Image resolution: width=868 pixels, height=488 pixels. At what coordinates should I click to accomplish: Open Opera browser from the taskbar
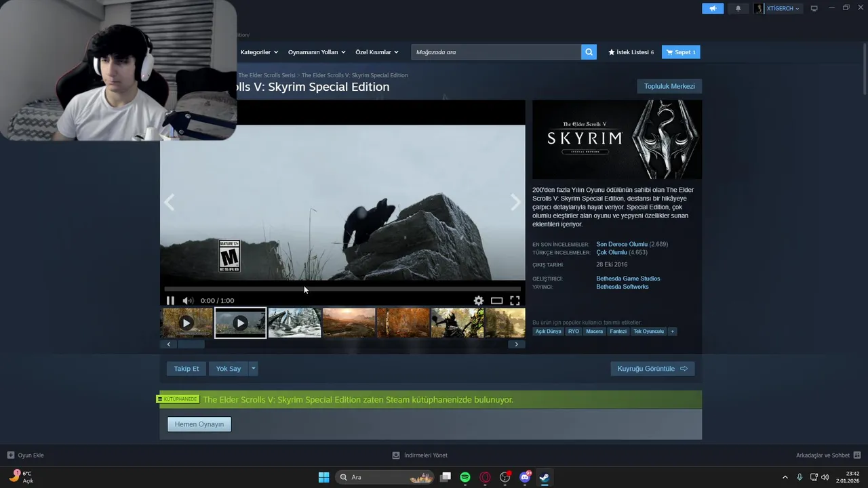click(x=485, y=477)
